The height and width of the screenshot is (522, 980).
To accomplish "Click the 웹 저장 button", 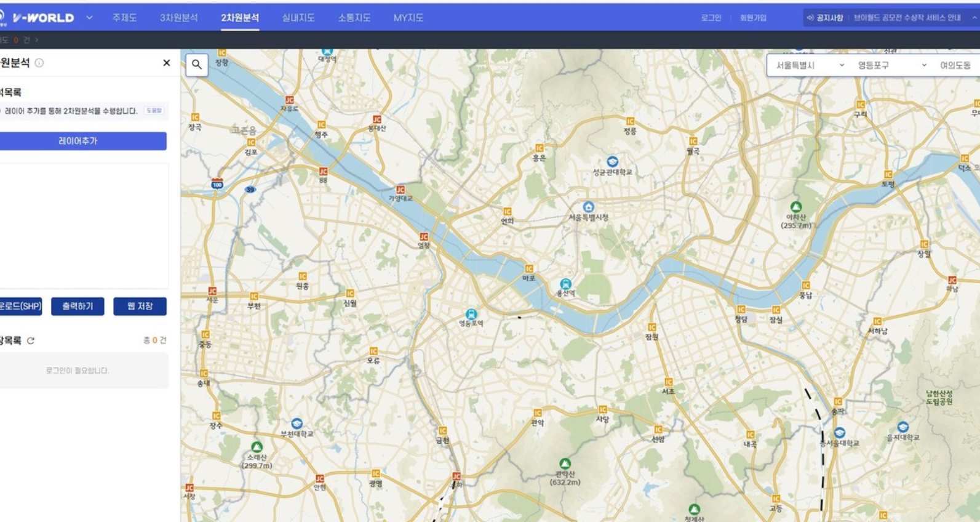I will (x=140, y=307).
